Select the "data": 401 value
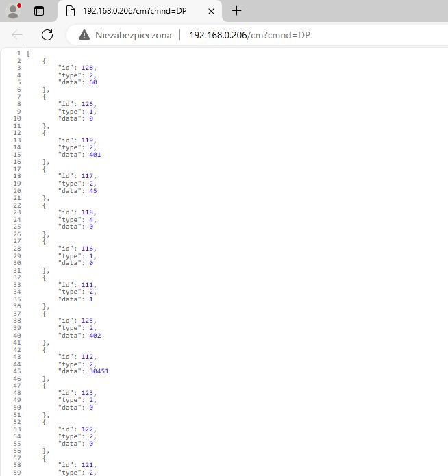Image resolution: width=448 pixels, height=476 pixels. [x=95, y=155]
